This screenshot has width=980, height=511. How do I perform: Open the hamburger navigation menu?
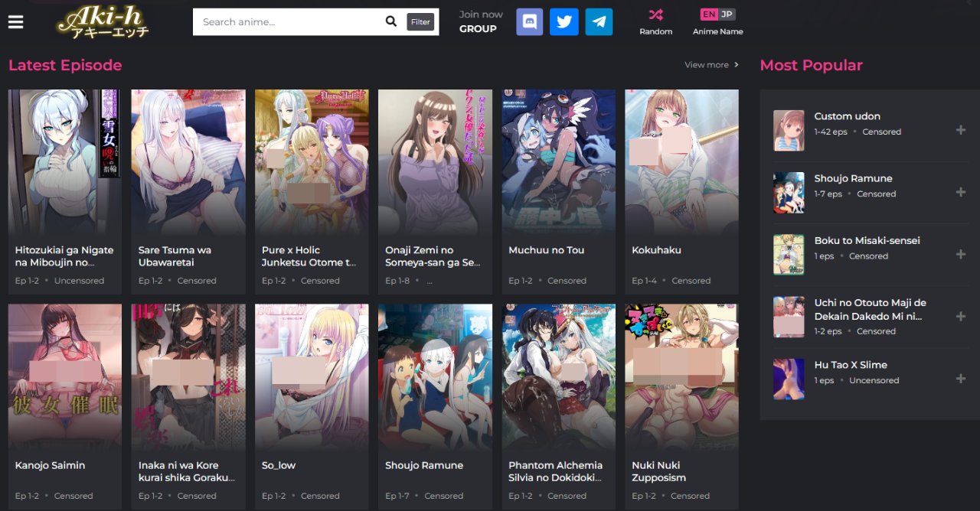(x=15, y=21)
